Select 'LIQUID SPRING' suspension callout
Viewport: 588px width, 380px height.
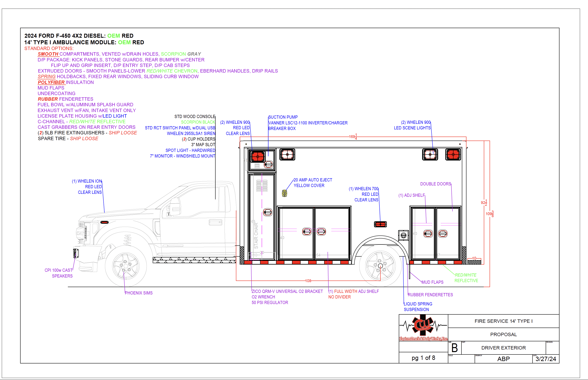(418, 304)
